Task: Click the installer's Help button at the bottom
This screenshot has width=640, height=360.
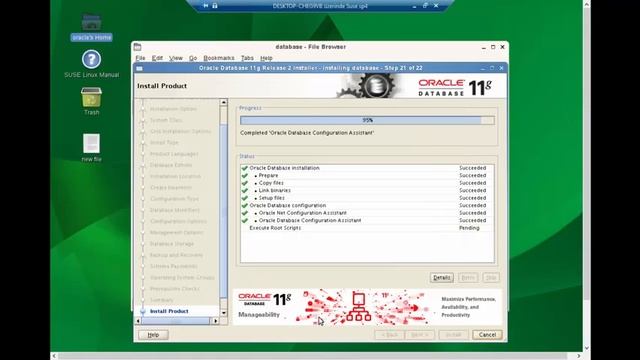Action: tap(153, 335)
